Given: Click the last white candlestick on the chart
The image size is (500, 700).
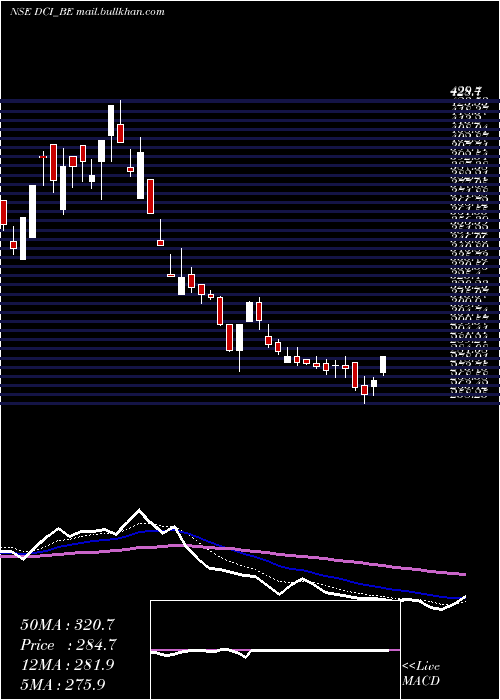Looking at the screenshot, I should coord(383,365).
